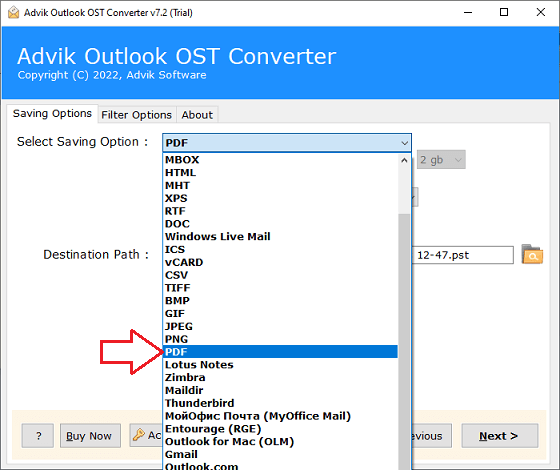560x470 pixels.
Task: Pick DOC in the dropdown list
Action: [x=280, y=224]
